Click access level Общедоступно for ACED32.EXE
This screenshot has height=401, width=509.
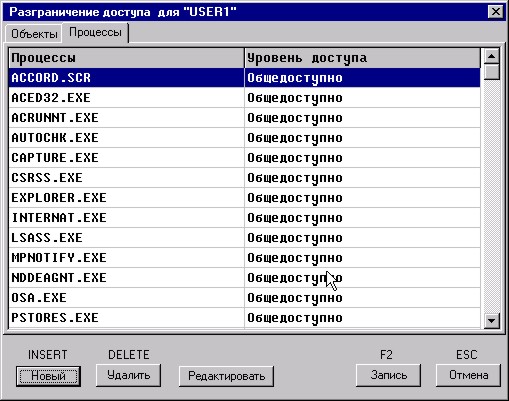click(x=362, y=98)
